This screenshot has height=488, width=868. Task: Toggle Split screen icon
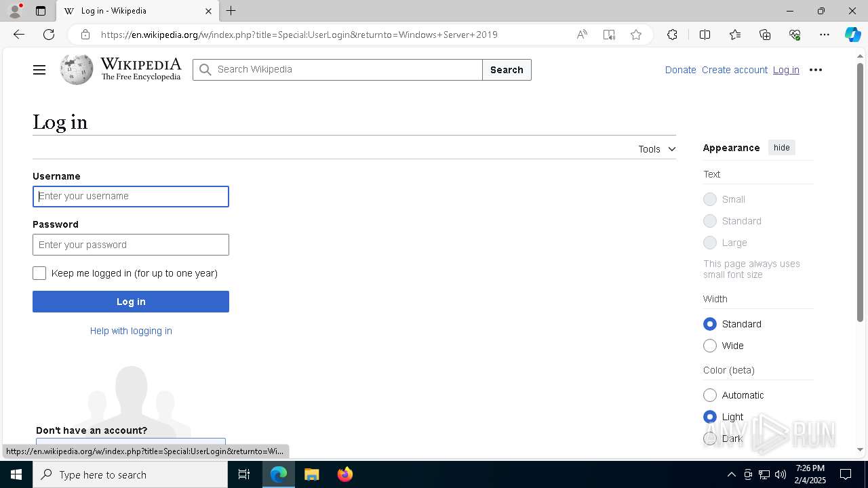(x=705, y=35)
